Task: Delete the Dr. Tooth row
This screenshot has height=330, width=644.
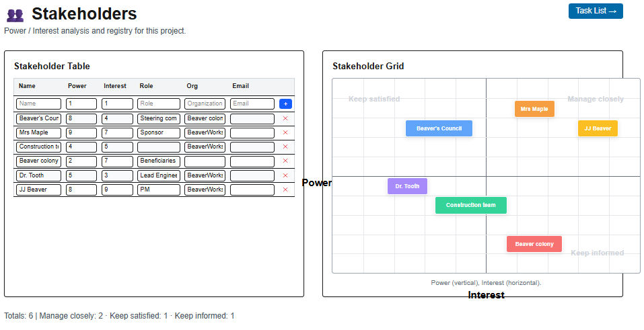Action: (x=285, y=175)
